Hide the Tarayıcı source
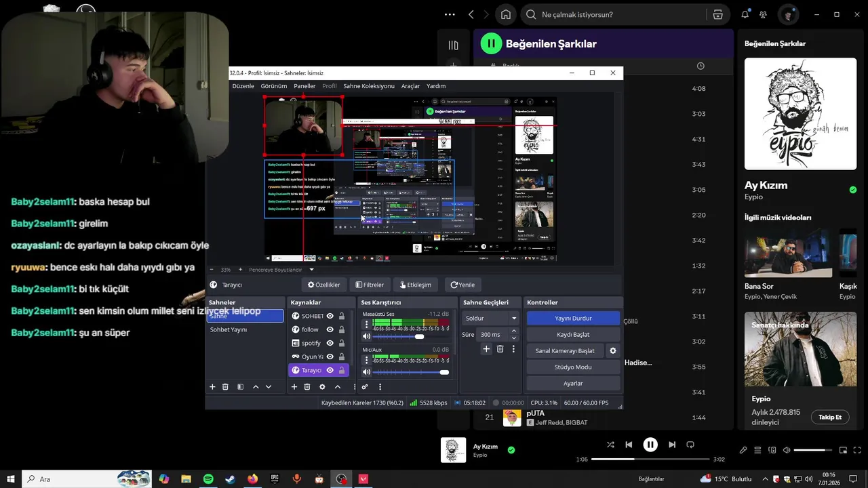This screenshot has width=868, height=488. tap(330, 370)
